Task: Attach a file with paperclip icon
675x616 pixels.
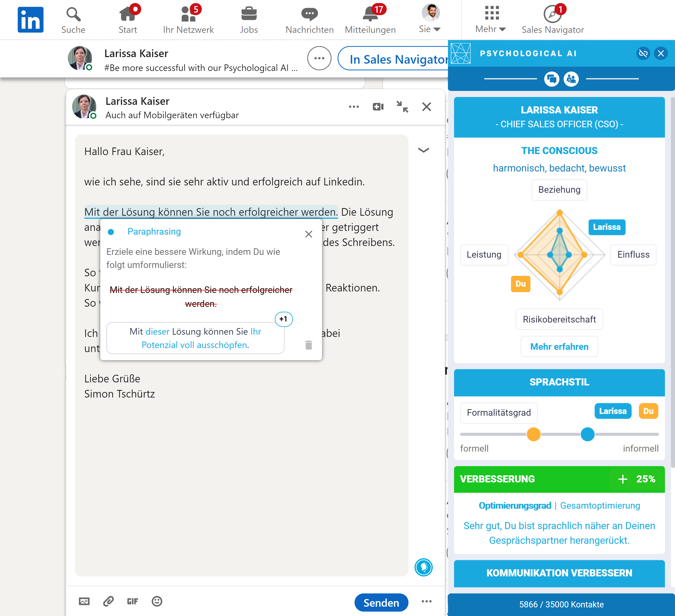Action: click(x=108, y=601)
